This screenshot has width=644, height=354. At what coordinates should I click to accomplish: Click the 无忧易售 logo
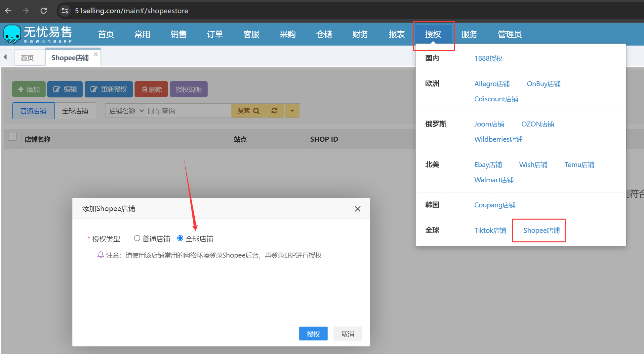(x=38, y=34)
